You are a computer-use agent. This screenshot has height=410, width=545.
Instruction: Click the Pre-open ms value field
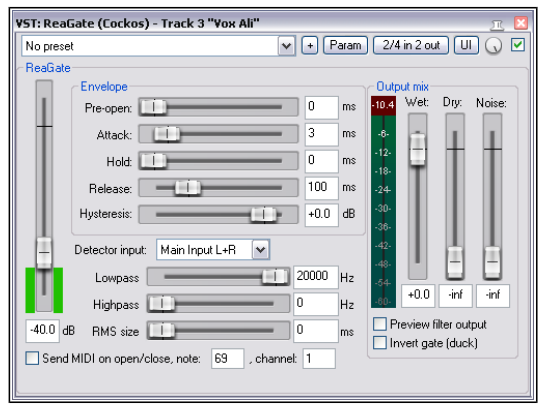(x=322, y=107)
